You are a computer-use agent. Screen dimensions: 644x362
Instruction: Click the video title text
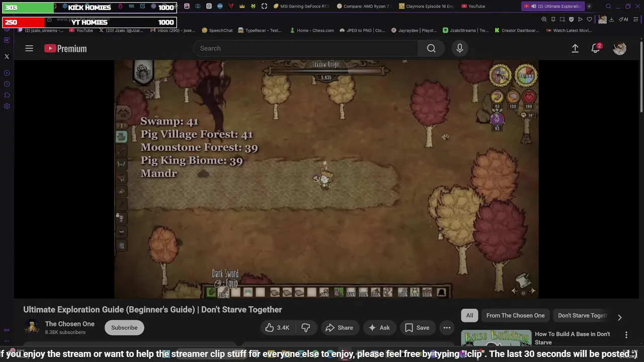click(x=152, y=310)
